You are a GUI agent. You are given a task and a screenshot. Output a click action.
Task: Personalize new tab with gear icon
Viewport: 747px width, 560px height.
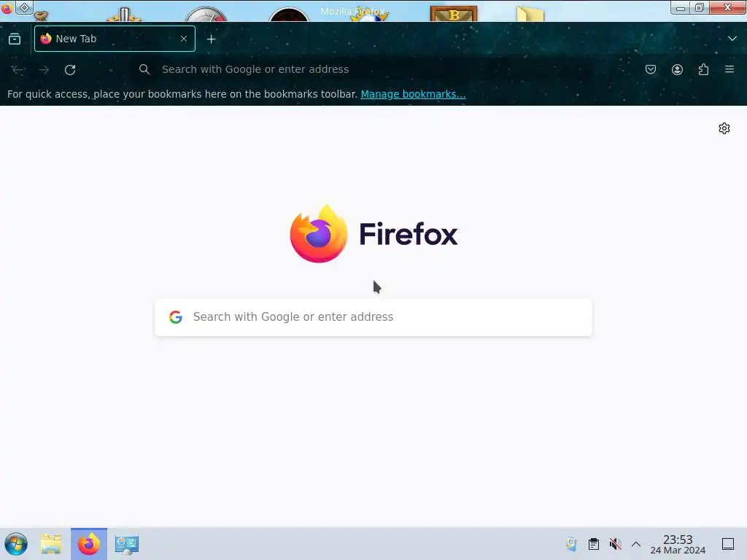tap(724, 128)
